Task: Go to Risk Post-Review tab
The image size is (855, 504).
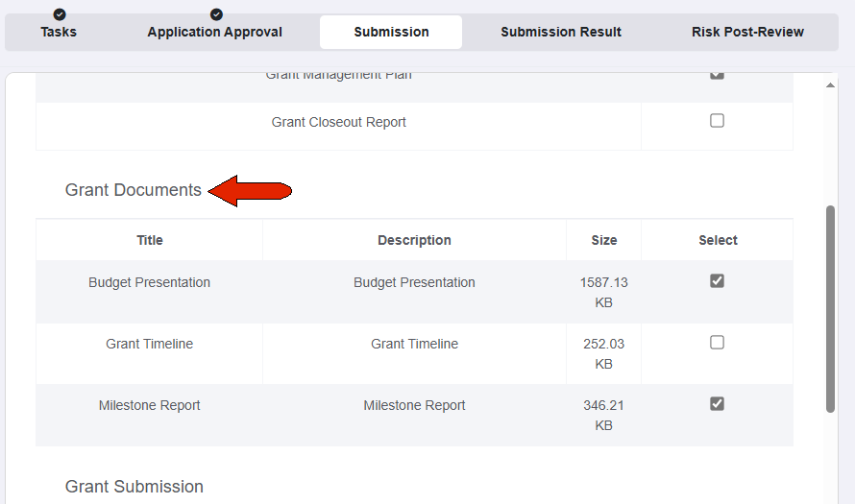Action: 747,32
